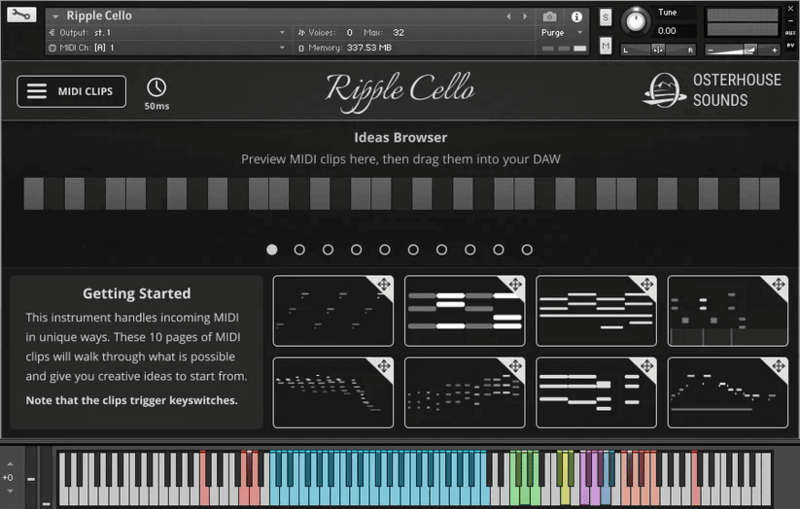This screenshot has height=509, width=800.
Task: Click the Ideas Browser heading
Action: pos(401,138)
